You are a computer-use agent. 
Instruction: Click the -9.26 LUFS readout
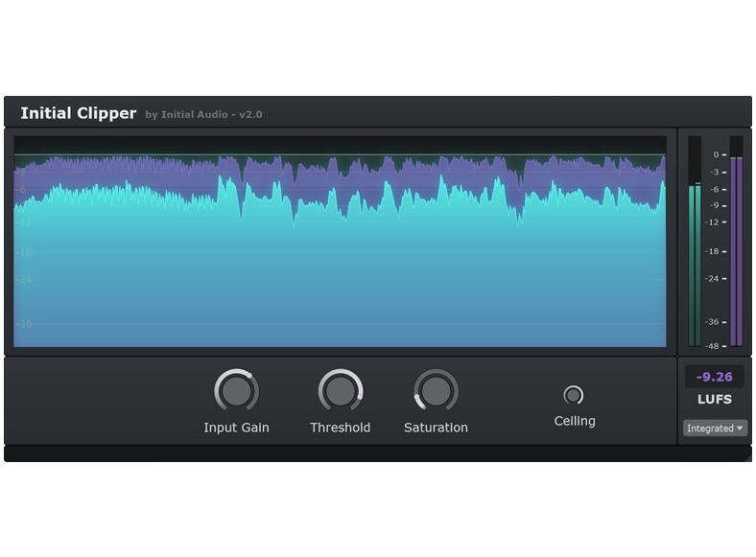click(715, 377)
